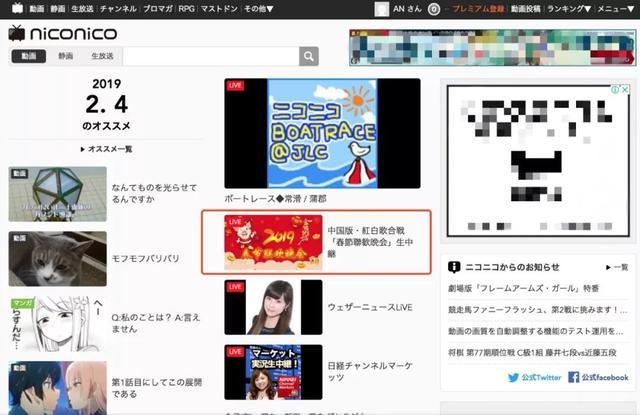Open the マーケット実況生中継 live thumbnail

pyautogui.click(x=273, y=372)
